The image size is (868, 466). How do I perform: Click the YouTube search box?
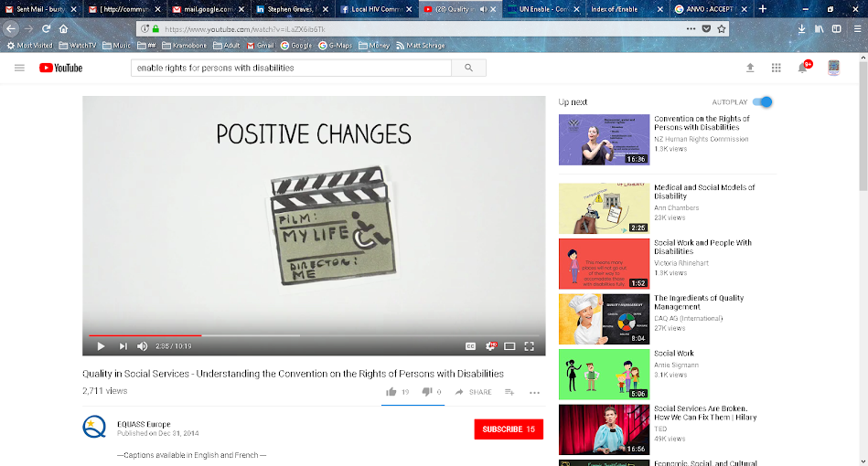(x=291, y=68)
